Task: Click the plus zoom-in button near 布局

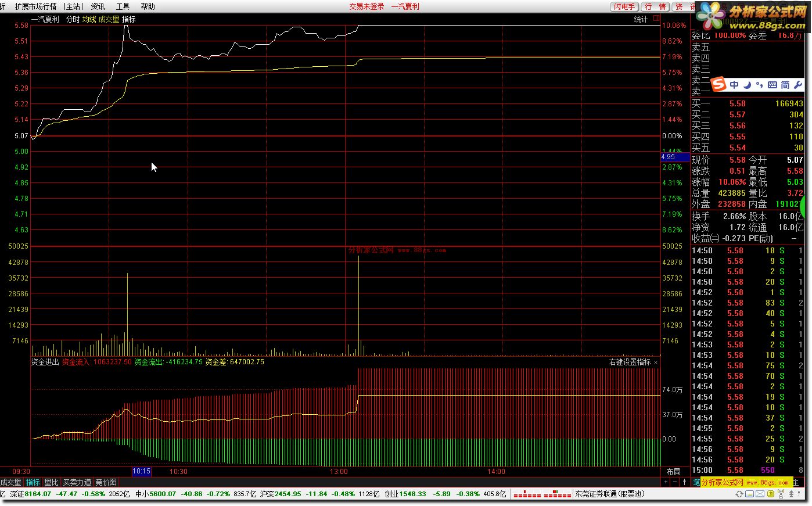Action: [x=666, y=482]
